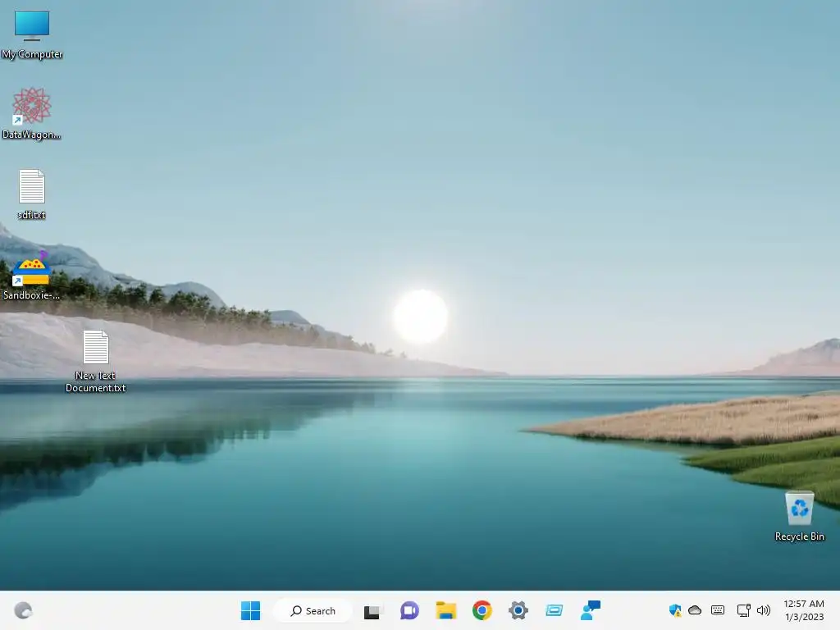The width and height of the screenshot is (840, 630).
Task: Open the Windows Start menu
Action: coord(250,610)
